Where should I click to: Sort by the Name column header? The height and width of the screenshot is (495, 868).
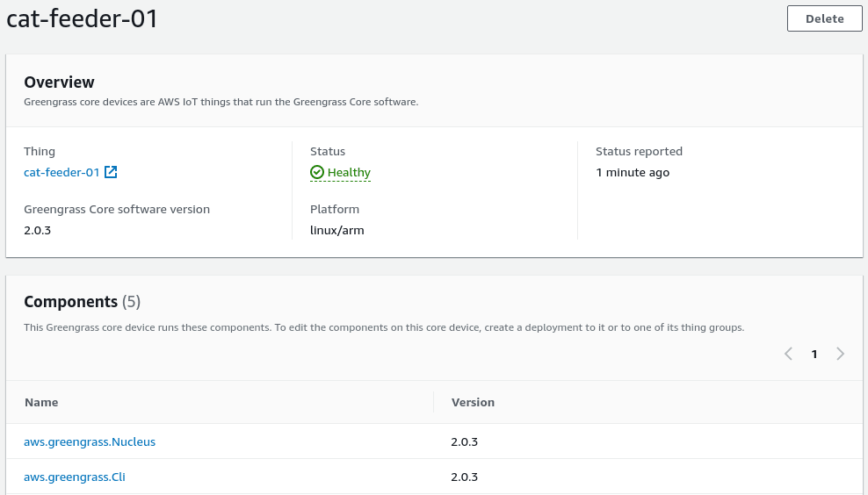click(x=41, y=402)
